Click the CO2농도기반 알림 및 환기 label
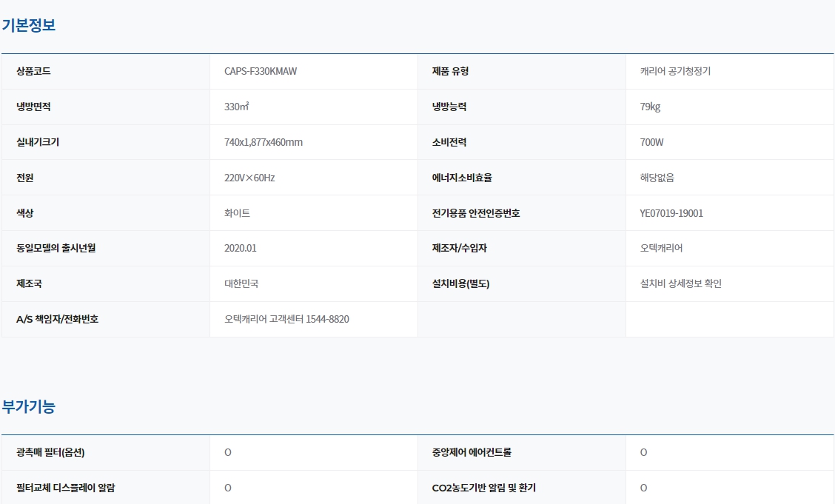This screenshot has width=835, height=504. [483, 488]
